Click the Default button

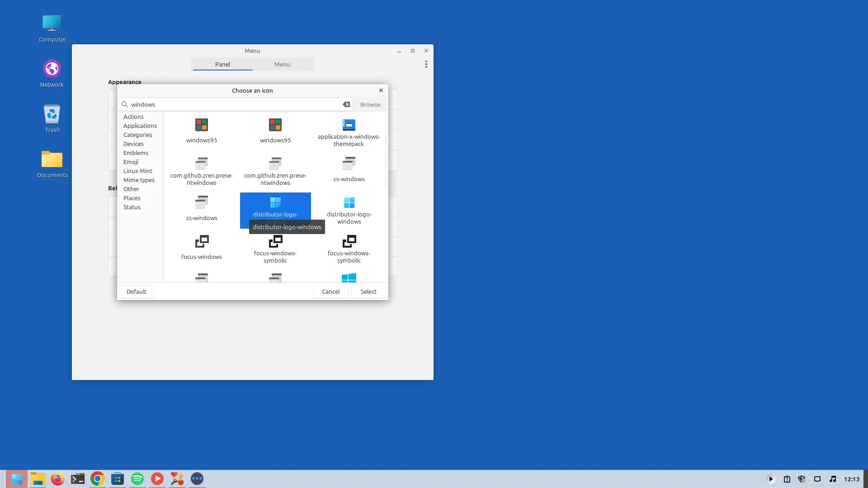coord(136,291)
